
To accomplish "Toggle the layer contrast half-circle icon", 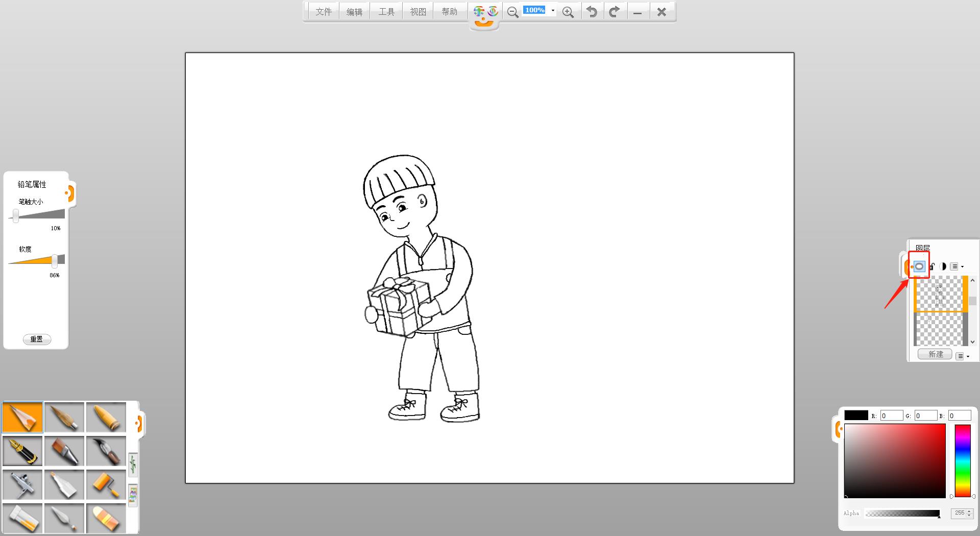I will pos(943,266).
